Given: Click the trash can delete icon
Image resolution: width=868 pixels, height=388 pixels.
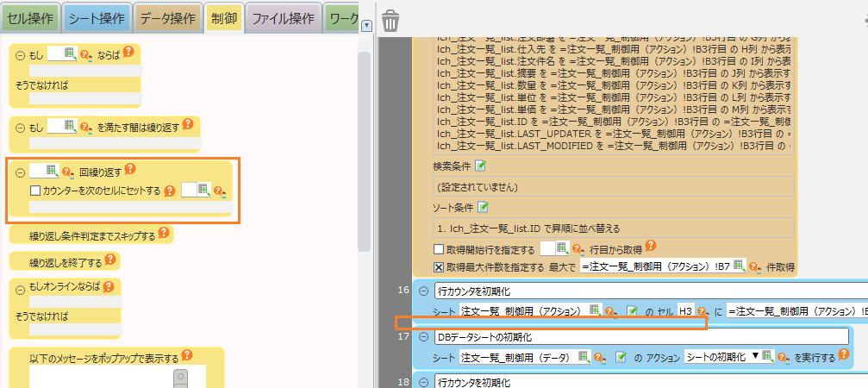Looking at the screenshot, I should click(390, 20).
